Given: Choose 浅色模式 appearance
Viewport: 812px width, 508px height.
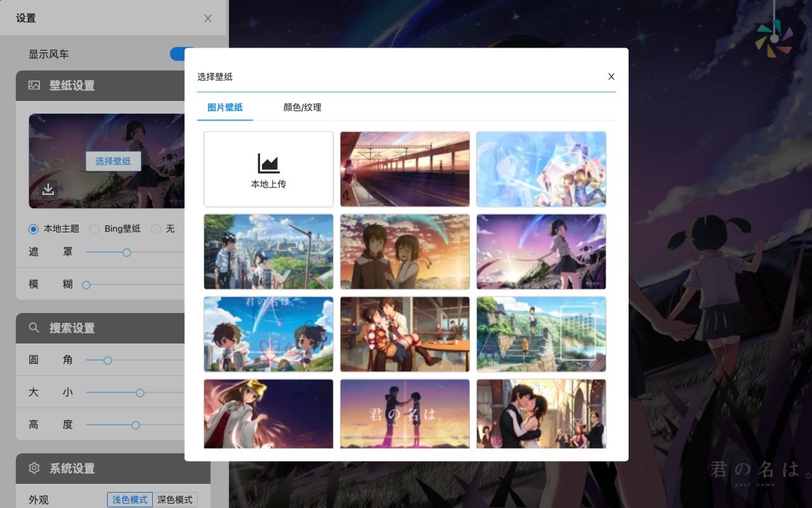Looking at the screenshot, I should pos(130,500).
